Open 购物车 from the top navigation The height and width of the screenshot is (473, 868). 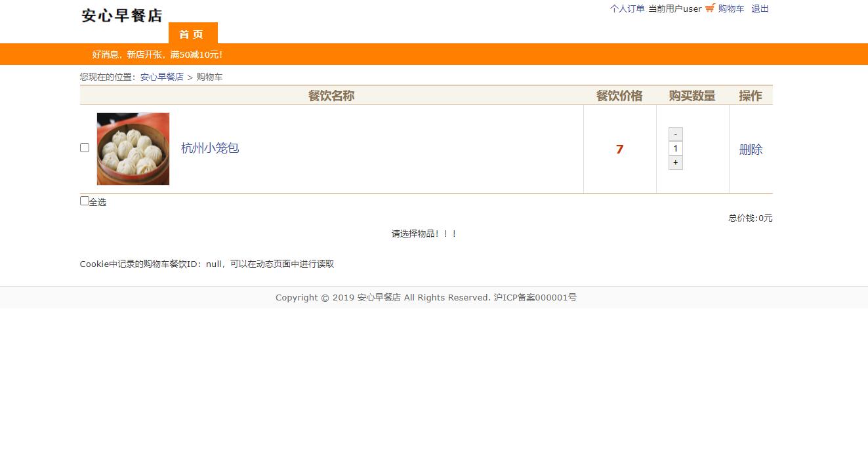(x=730, y=9)
